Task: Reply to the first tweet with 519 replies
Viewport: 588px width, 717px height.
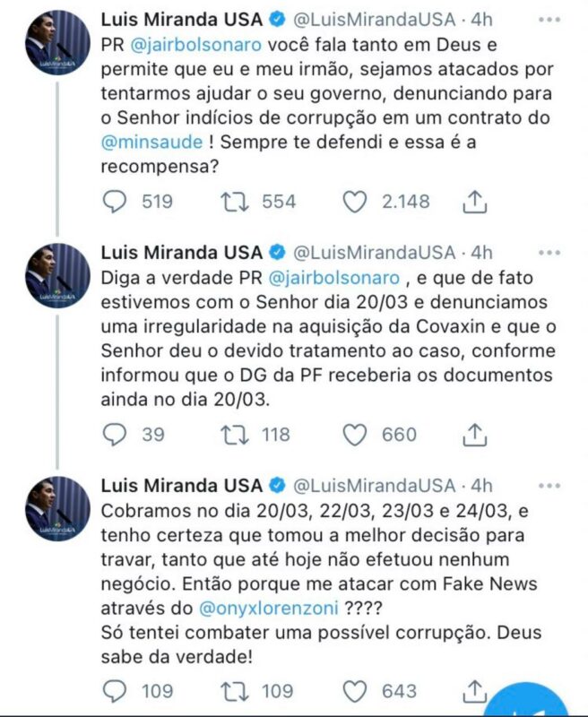Action: [x=115, y=202]
